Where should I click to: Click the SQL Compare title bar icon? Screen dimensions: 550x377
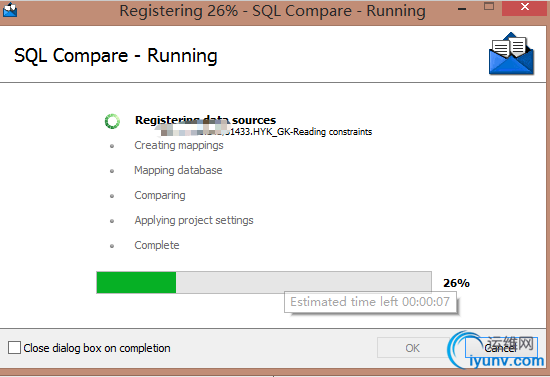pos(10,11)
